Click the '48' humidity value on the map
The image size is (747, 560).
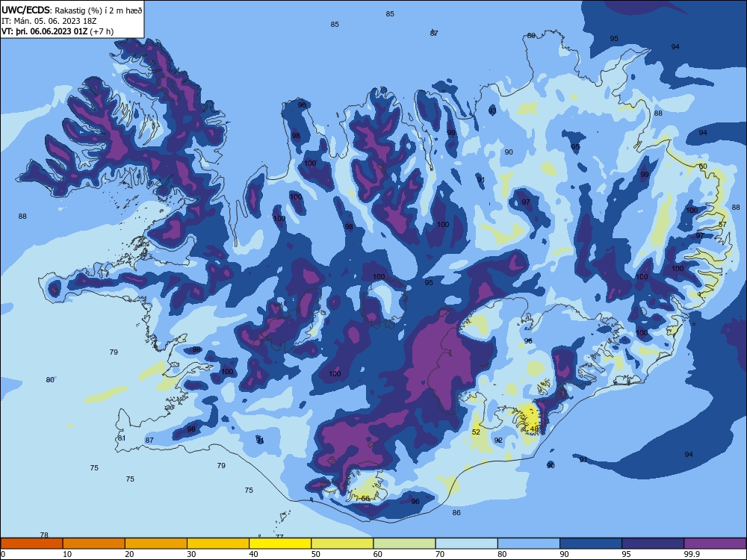pyautogui.click(x=534, y=429)
